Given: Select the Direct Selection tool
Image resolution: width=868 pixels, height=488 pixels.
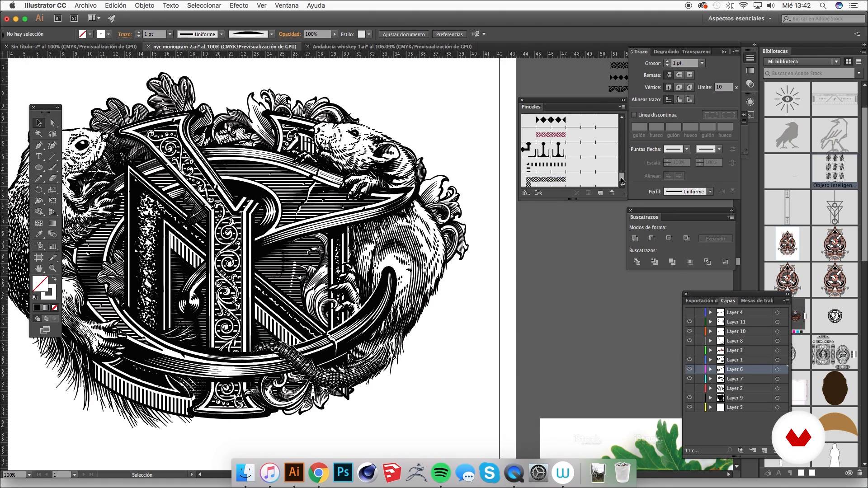Looking at the screenshot, I should point(52,122).
